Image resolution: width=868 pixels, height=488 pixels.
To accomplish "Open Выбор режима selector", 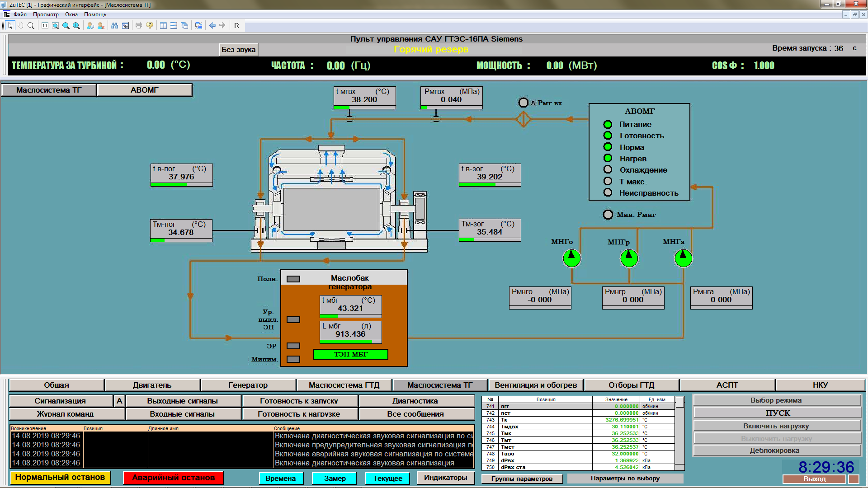I will click(776, 400).
